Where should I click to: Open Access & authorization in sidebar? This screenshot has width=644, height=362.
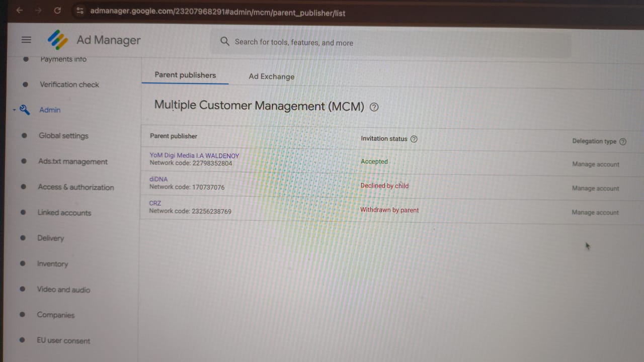pos(76,187)
